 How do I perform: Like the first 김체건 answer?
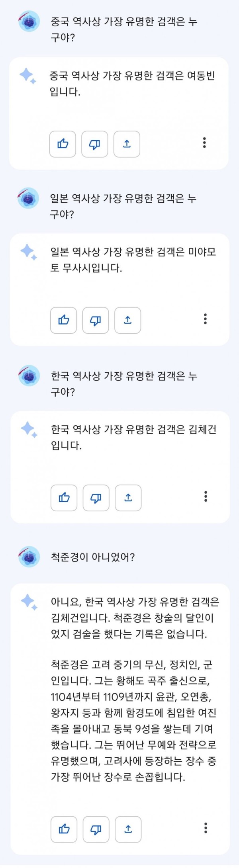tap(64, 498)
